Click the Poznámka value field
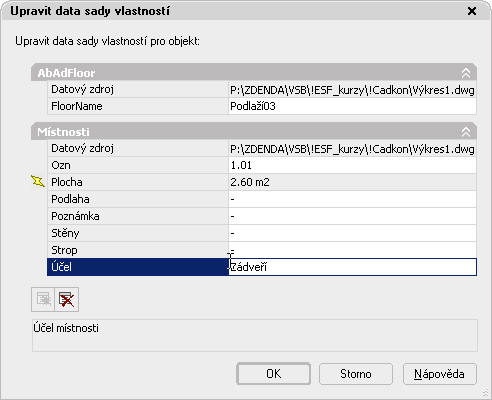Screen dimensions: 492x400 pyautogui.click(x=353, y=216)
